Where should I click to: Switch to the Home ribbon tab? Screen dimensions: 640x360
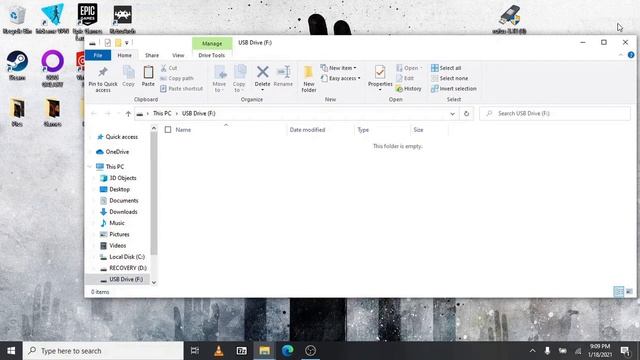124,55
